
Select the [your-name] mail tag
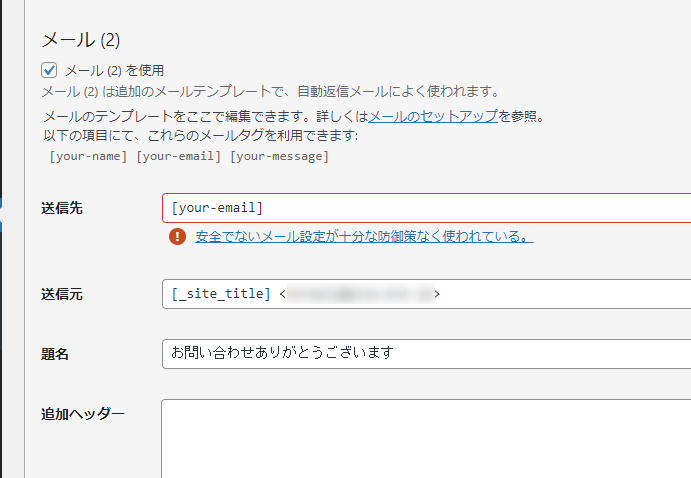click(88, 156)
